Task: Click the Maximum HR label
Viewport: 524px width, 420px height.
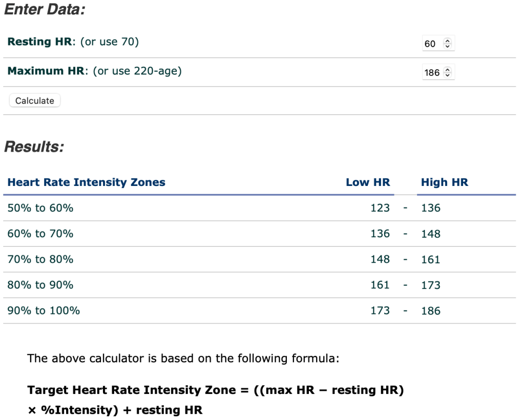Action: [46, 71]
